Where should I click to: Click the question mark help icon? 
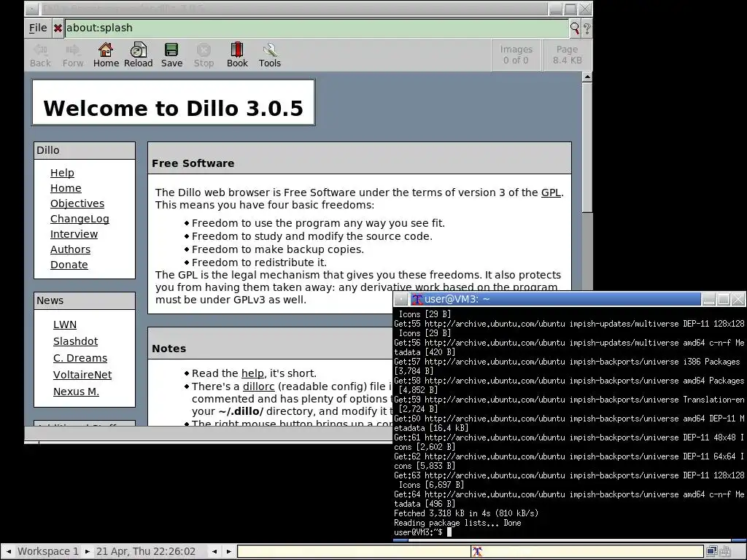tap(587, 28)
